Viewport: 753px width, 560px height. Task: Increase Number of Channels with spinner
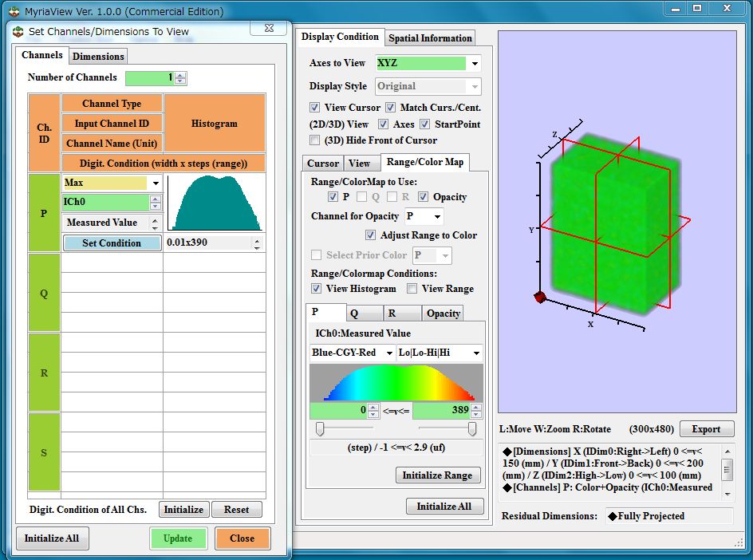click(x=180, y=75)
